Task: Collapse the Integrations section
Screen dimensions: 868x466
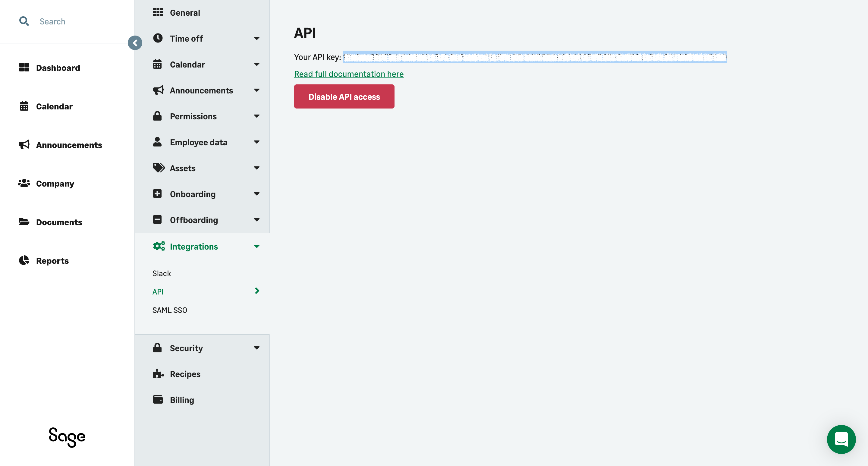Action: tap(257, 246)
